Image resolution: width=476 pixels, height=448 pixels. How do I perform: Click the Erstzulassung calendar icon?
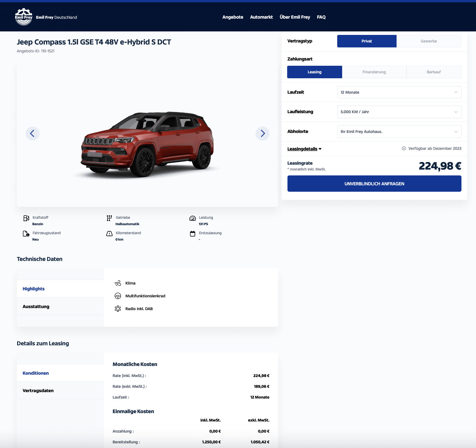pyautogui.click(x=193, y=234)
